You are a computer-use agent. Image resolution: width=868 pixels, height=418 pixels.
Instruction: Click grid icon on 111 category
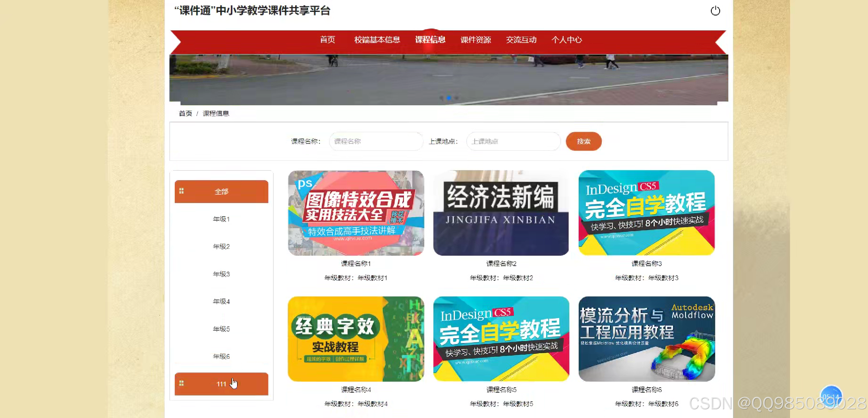click(181, 383)
